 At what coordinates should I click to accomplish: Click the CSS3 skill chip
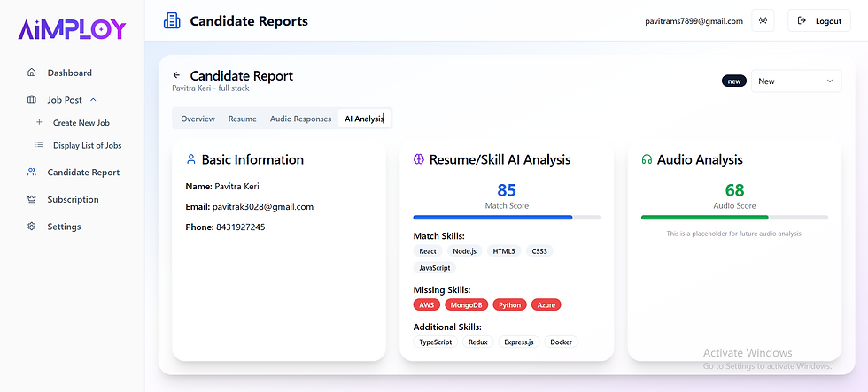pos(539,251)
